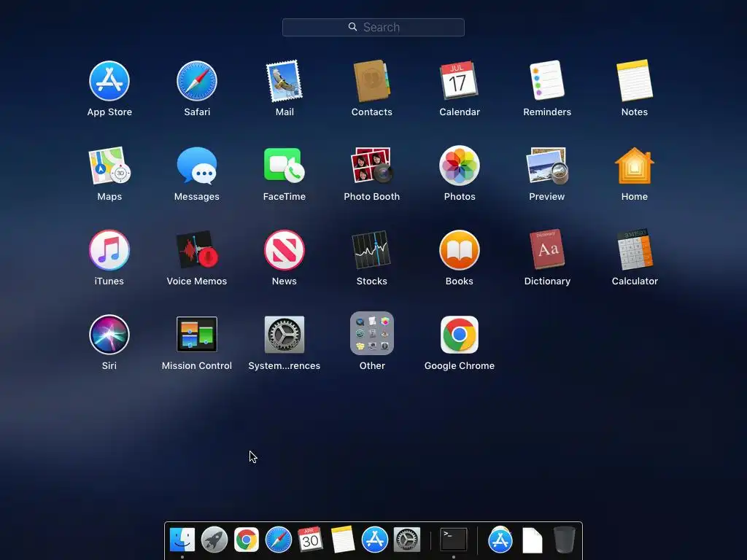
Task: Expand the Other folder
Action: (371, 333)
